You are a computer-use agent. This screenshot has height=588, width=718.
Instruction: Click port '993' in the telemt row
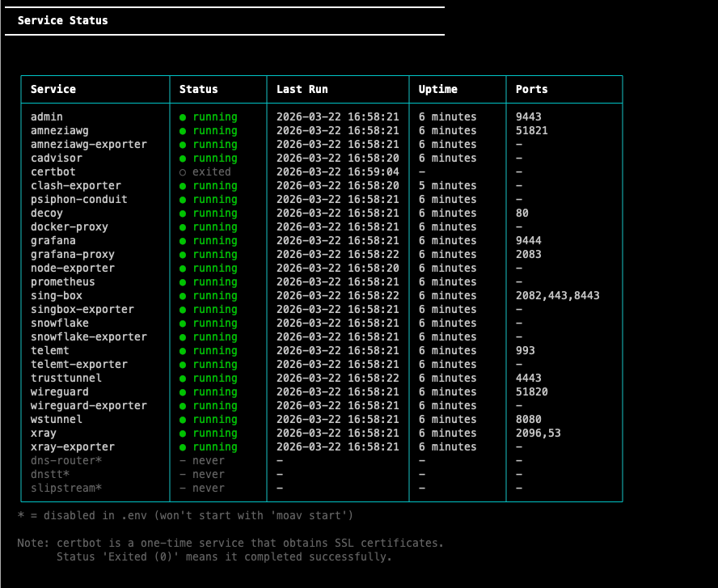point(526,350)
